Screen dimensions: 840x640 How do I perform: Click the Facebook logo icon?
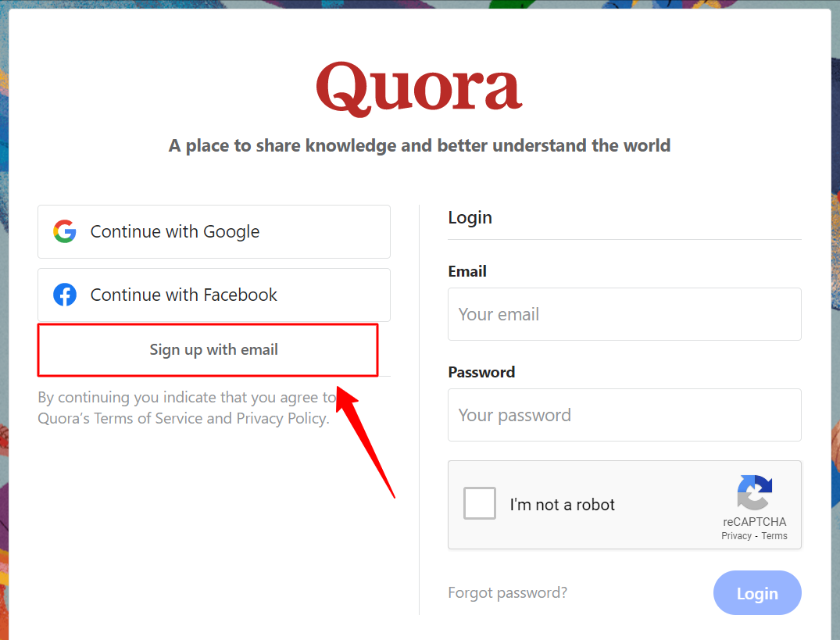point(65,295)
